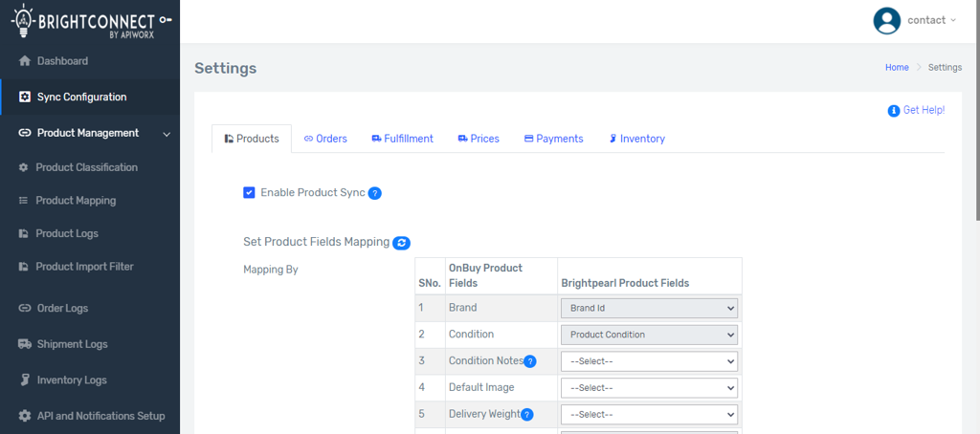The height and width of the screenshot is (434, 980).
Task: Click the Products tab icon
Action: [x=230, y=140]
